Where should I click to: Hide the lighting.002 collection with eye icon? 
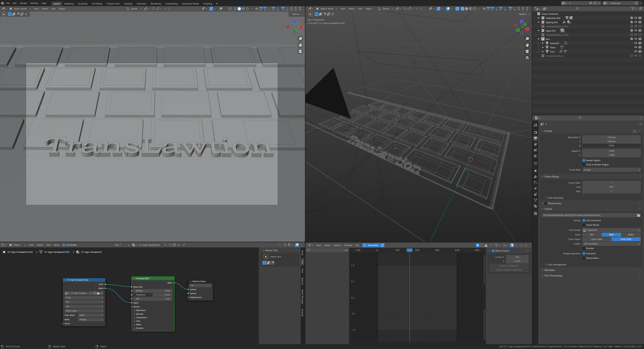636,22
